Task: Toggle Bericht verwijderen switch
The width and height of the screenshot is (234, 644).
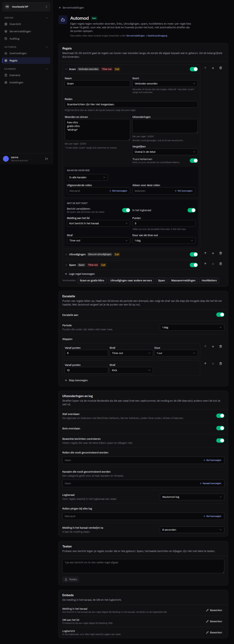Action: click(126, 210)
